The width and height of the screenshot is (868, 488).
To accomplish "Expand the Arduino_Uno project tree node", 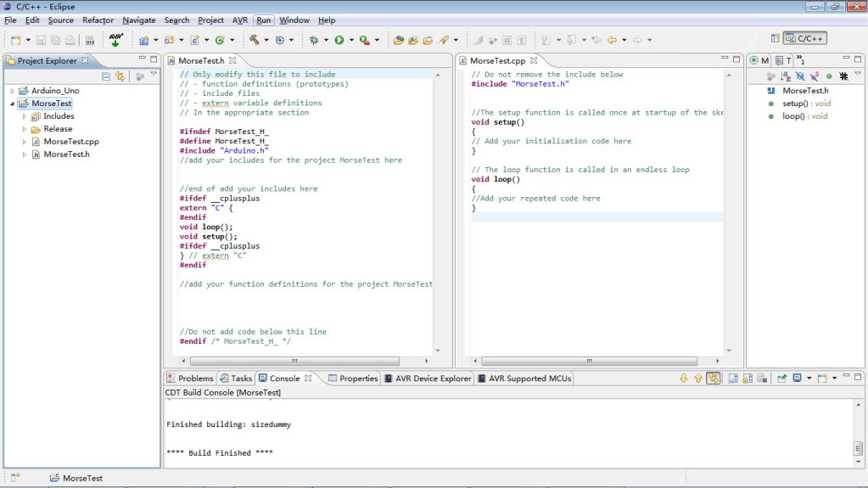I will click(x=12, y=91).
